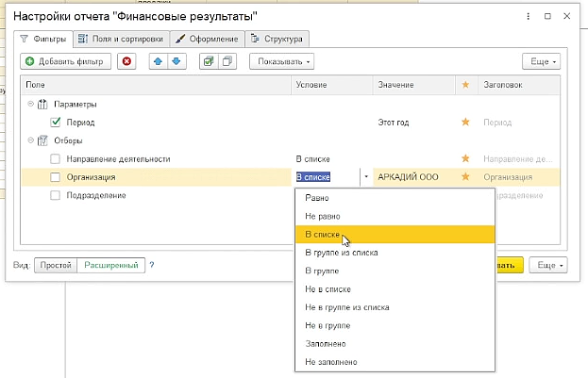Click В списке condition of Направление деятельности
588x378 pixels.
pyautogui.click(x=312, y=159)
